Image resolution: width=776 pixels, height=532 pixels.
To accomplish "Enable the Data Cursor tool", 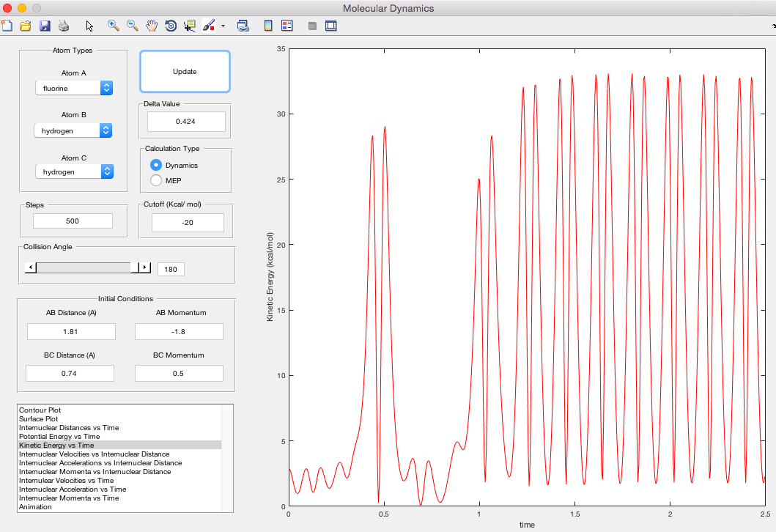I will pyautogui.click(x=190, y=26).
